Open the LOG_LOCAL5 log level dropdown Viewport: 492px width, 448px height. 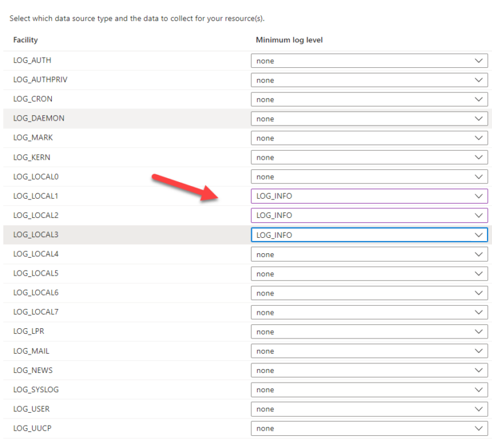pos(368,274)
